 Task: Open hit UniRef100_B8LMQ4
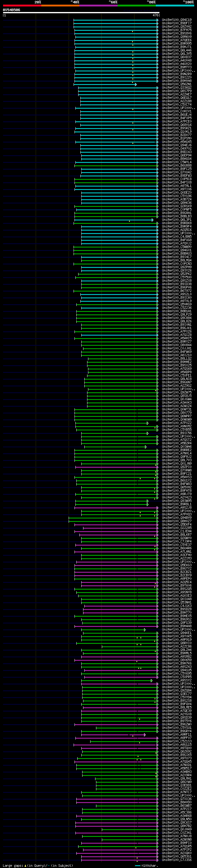coord(177,260)
